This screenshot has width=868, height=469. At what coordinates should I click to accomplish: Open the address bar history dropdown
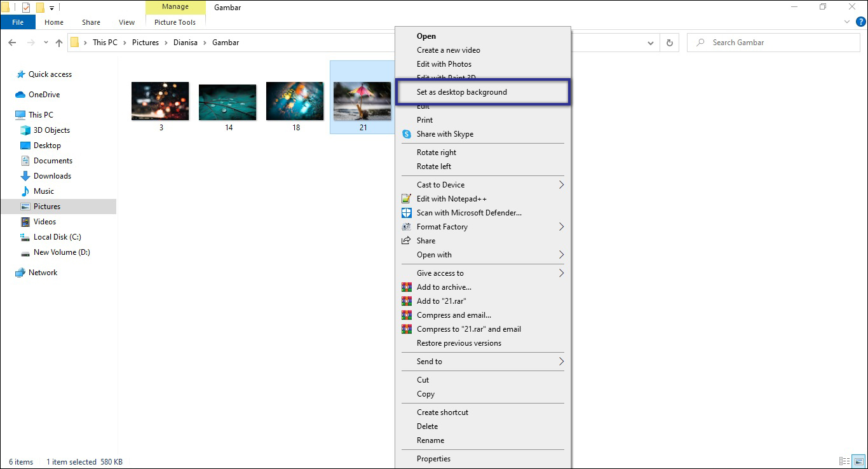coord(650,42)
